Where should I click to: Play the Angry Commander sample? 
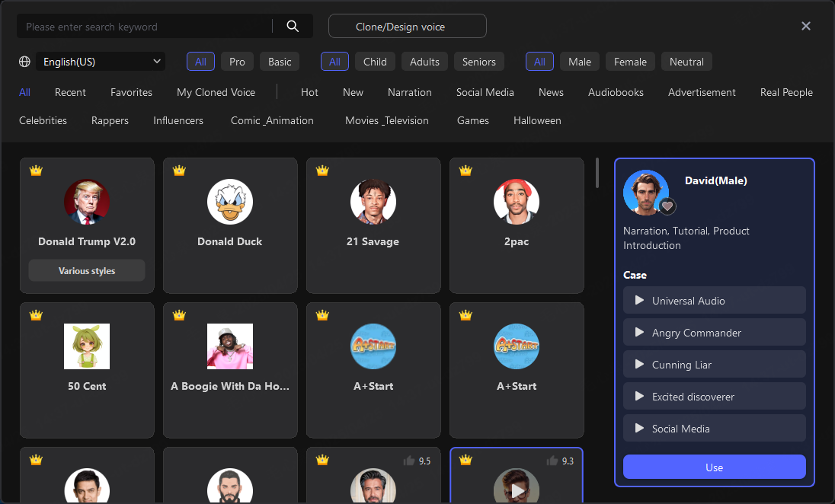[x=641, y=332]
